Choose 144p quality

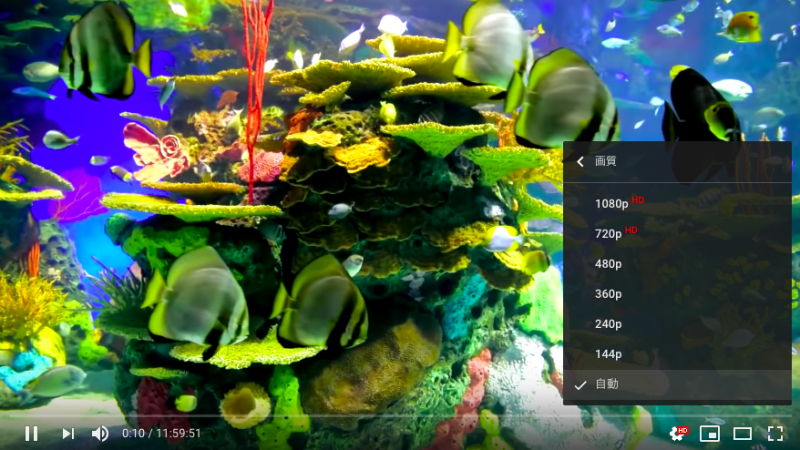pyautogui.click(x=677, y=354)
